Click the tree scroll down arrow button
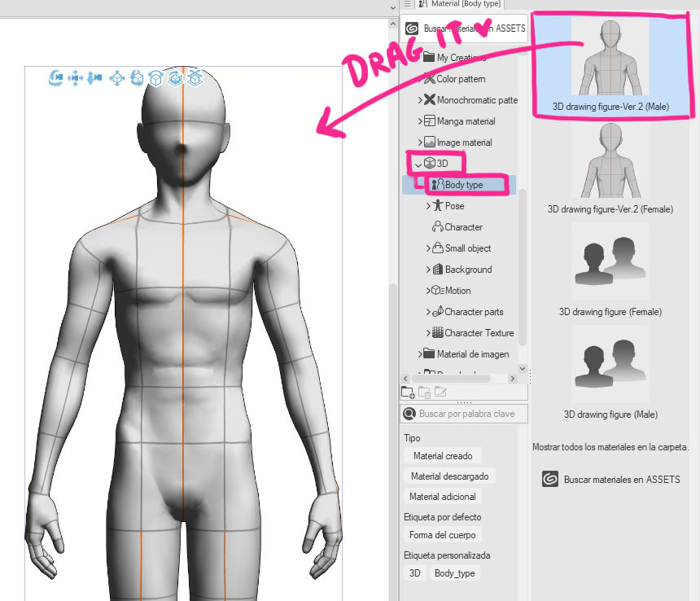700x601 pixels. point(523,368)
